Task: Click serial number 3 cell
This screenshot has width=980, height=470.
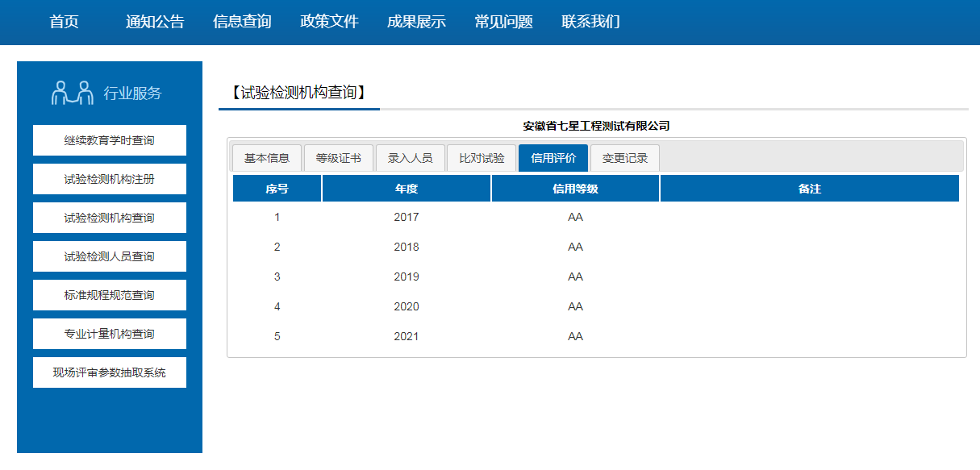Action: click(x=277, y=277)
